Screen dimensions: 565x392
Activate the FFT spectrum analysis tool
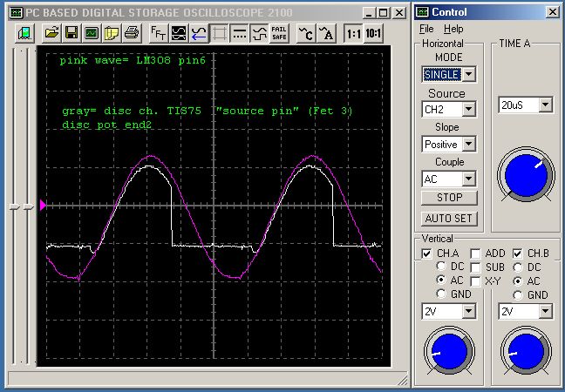159,33
